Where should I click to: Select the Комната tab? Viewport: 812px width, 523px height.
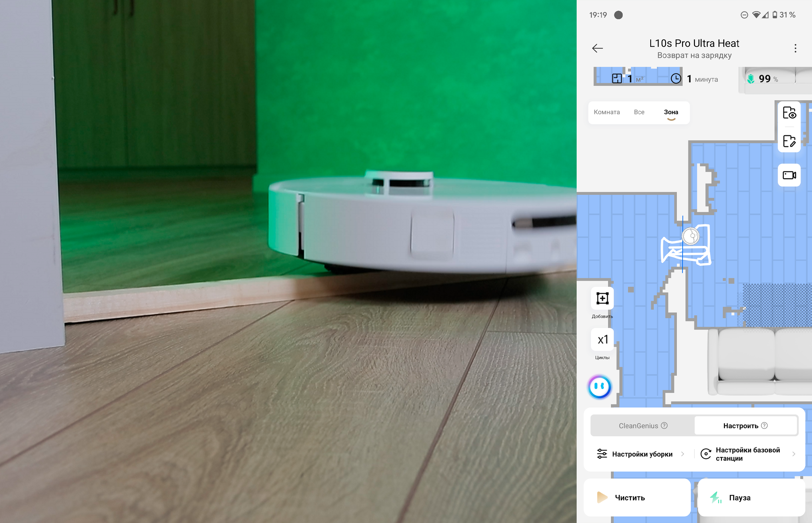click(606, 112)
